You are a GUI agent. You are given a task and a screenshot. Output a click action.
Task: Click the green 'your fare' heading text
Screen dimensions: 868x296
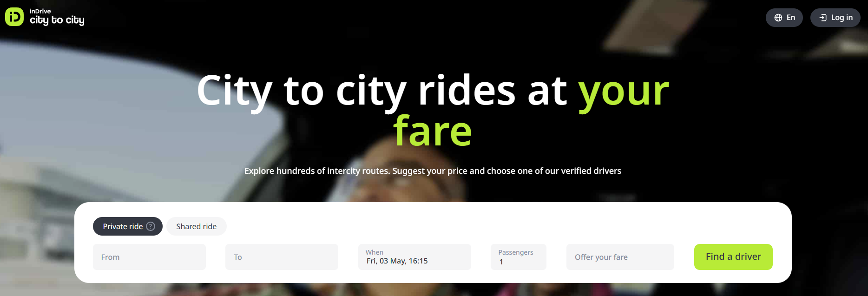[433, 132]
